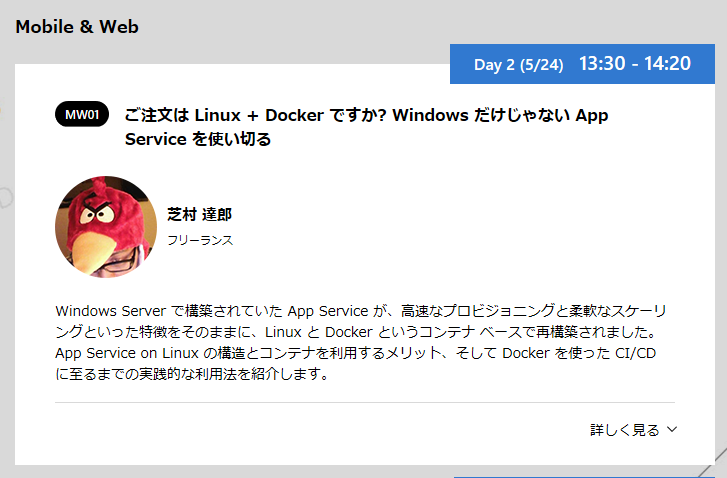Click the MW01 session code badge

[x=82, y=114]
